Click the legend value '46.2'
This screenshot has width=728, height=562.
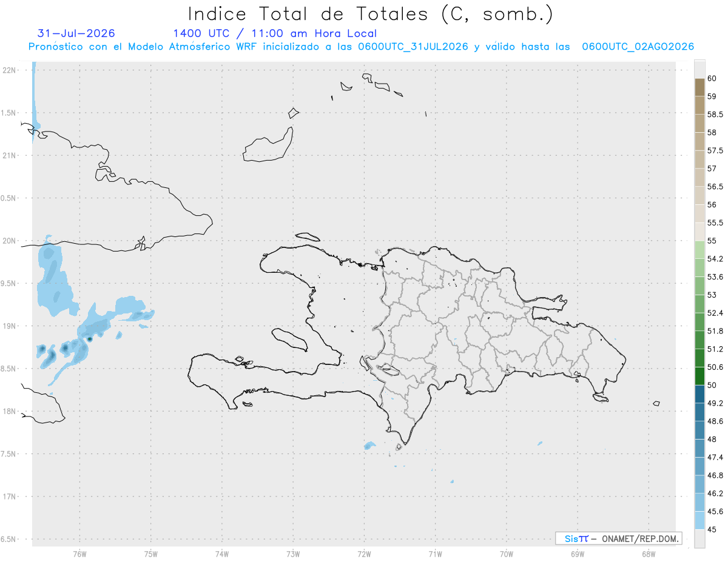(715, 493)
